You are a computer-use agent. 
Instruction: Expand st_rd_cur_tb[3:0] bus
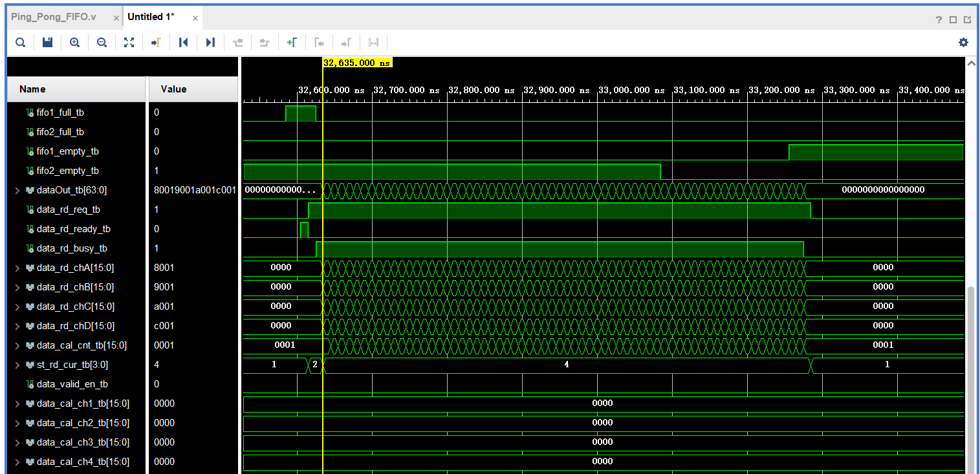point(17,365)
